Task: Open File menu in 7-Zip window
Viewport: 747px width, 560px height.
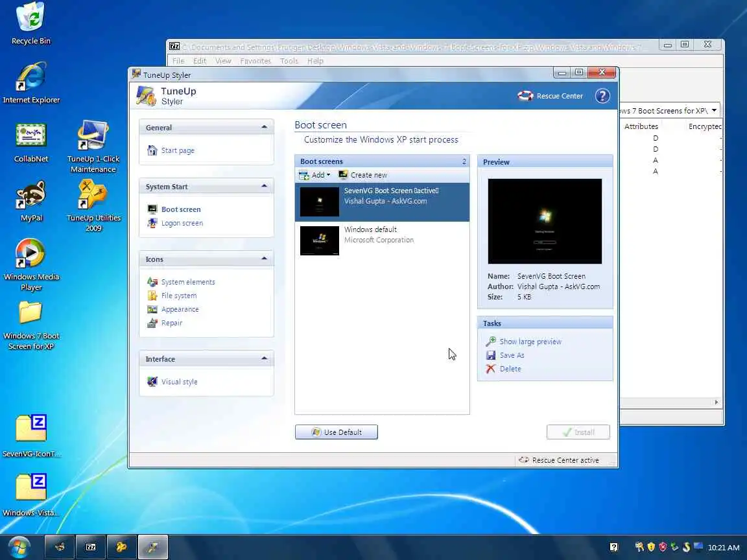Action: pyautogui.click(x=178, y=61)
